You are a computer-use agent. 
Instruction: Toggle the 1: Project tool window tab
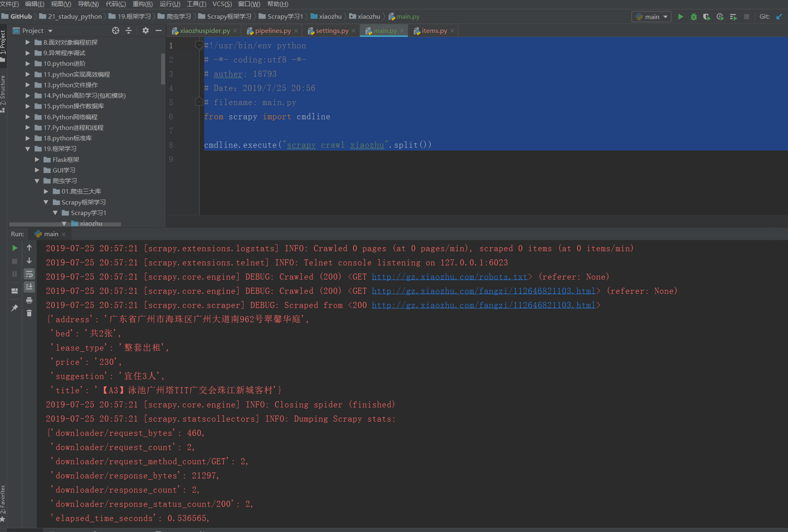(3, 45)
